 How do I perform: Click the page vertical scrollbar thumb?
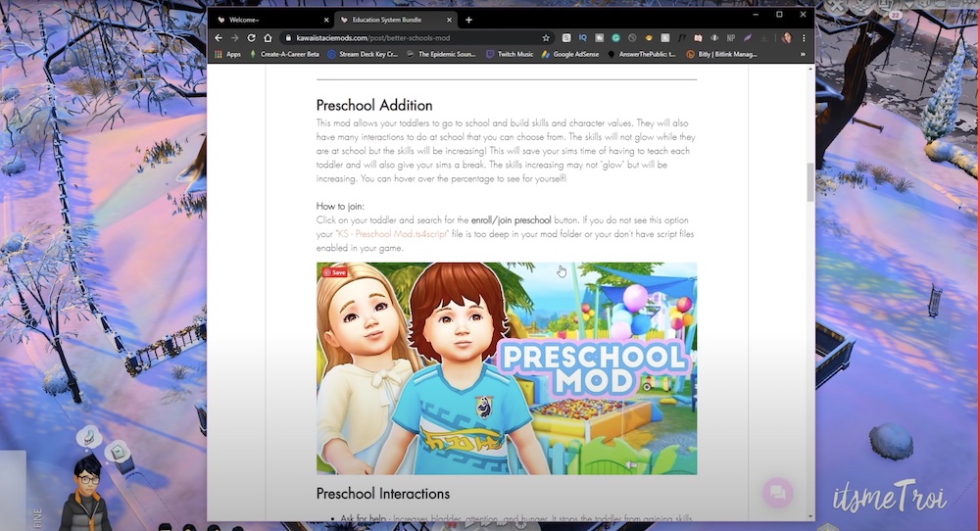click(x=810, y=182)
